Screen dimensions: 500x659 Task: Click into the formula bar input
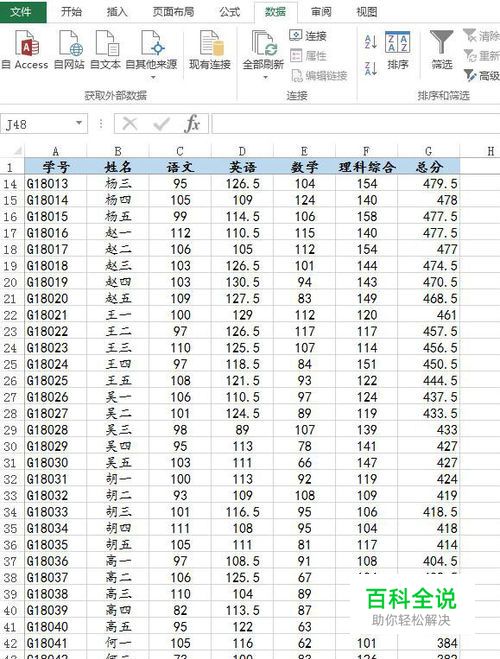click(x=355, y=124)
